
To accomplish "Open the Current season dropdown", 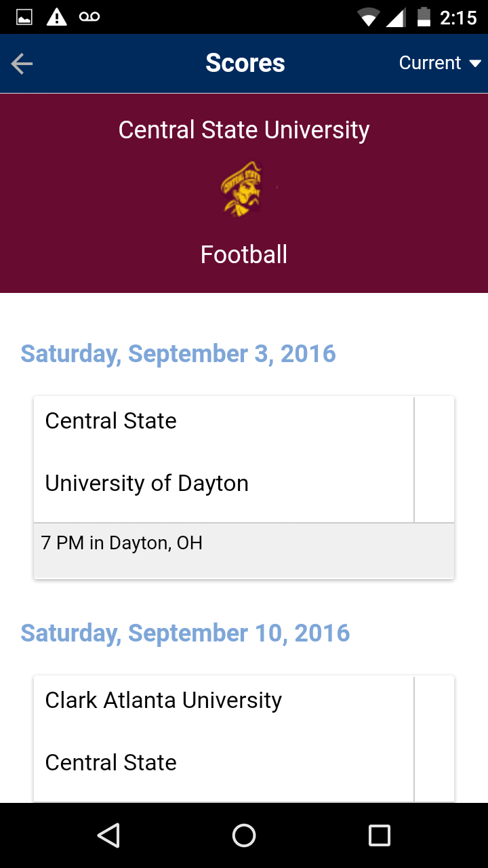I will (x=430, y=63).
